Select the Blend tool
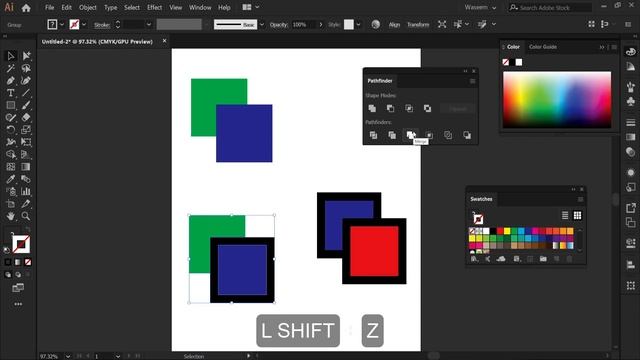 tap(26, 179)
